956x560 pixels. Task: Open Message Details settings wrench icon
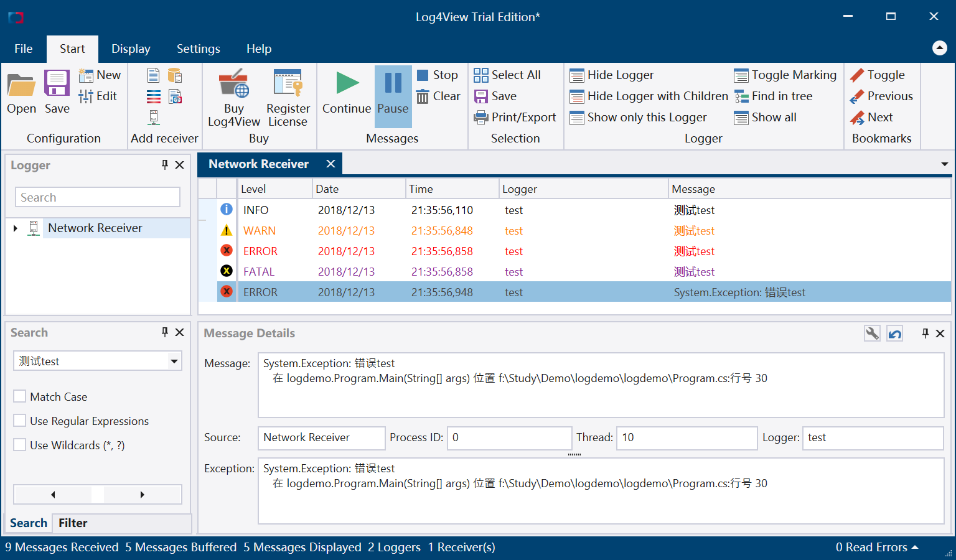[x=873, y=334]
